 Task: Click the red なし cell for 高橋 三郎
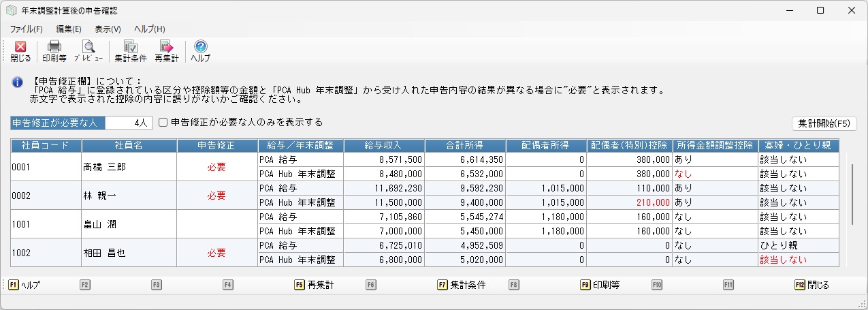click(715, 174)
